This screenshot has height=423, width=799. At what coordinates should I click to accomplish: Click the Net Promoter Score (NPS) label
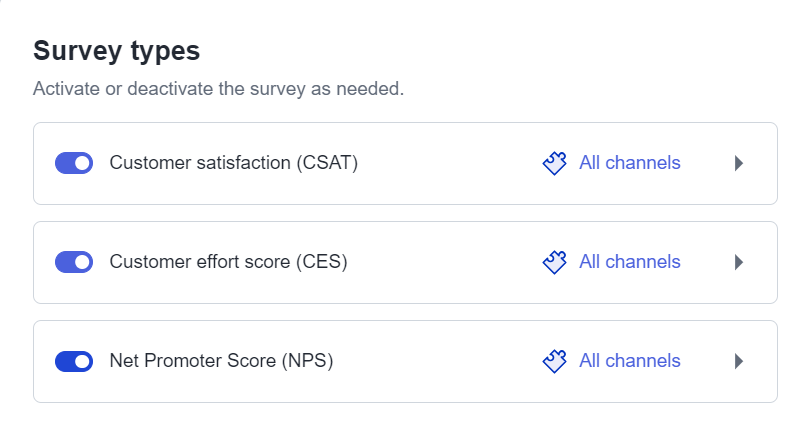(221, 361)
